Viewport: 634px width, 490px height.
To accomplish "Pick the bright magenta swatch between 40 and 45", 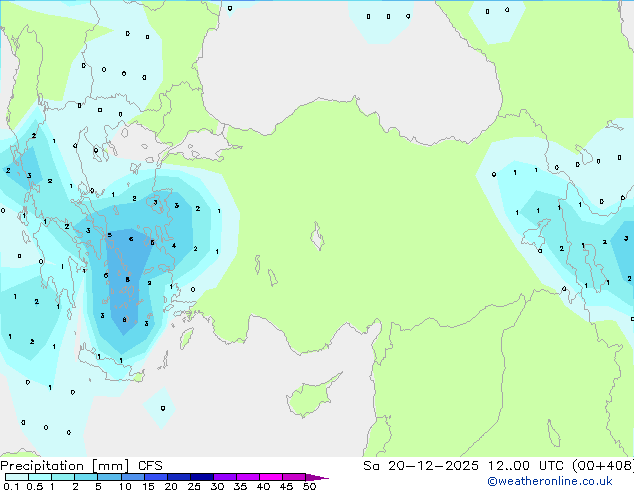I will tap(271, 477).
